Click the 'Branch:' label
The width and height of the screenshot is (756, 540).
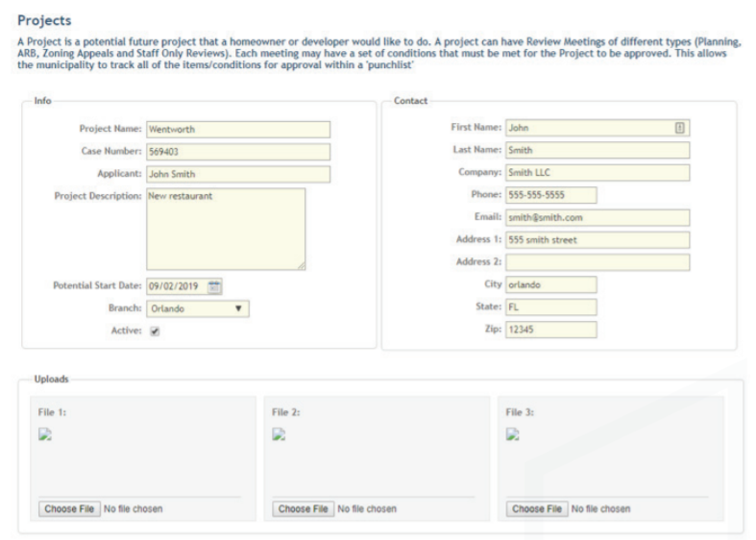click(x=125, y=307)
